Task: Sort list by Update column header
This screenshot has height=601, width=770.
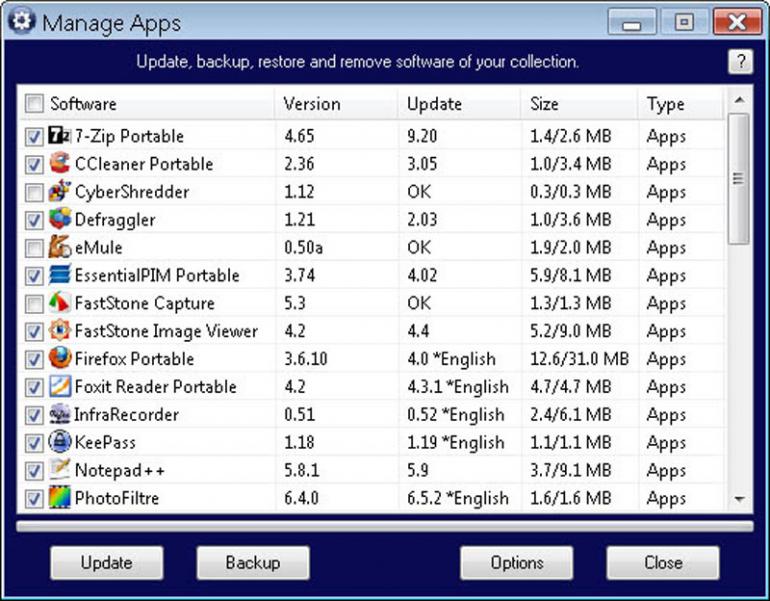Action: 460,104
